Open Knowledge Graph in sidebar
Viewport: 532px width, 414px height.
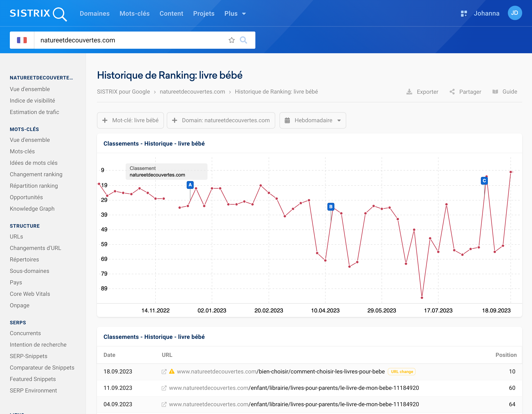[x=32, y=209]
